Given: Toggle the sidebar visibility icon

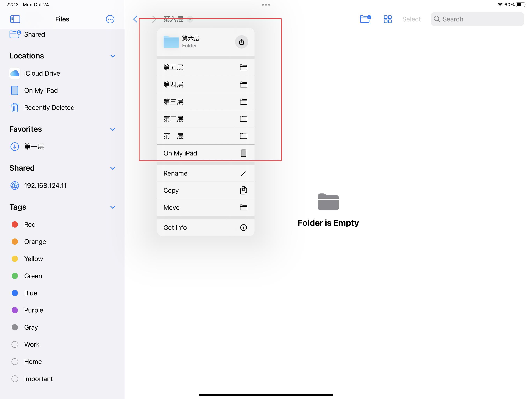Looking at the screenshot, I should point(15,19).
